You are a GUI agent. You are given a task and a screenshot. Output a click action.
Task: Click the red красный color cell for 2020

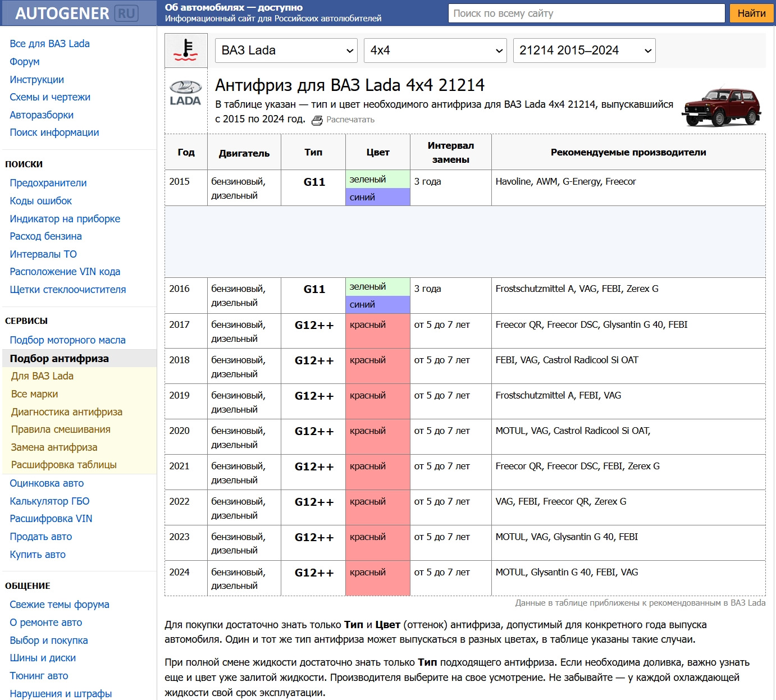click(377, 437)
